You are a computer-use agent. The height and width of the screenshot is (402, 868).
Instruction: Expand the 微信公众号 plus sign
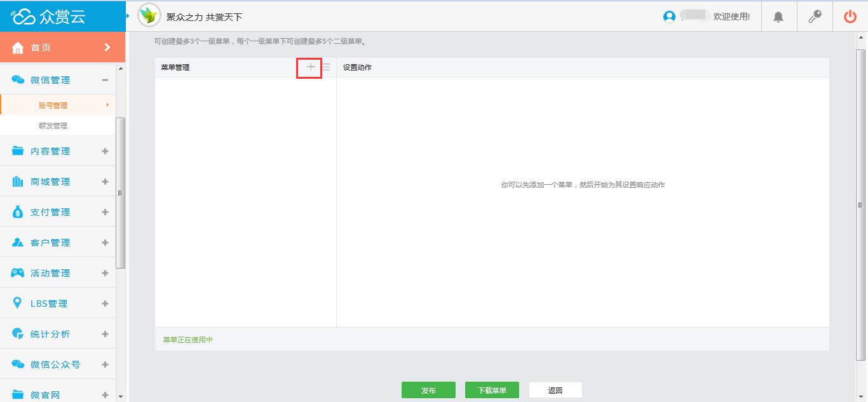(x=105, y=365)
